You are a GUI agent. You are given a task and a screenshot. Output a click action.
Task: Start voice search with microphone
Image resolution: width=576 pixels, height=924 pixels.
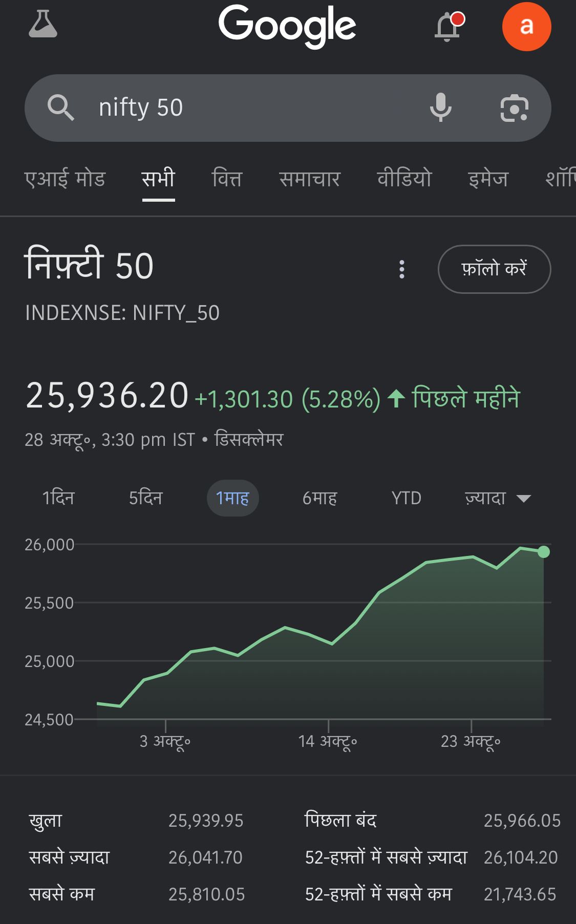[440, 108]
